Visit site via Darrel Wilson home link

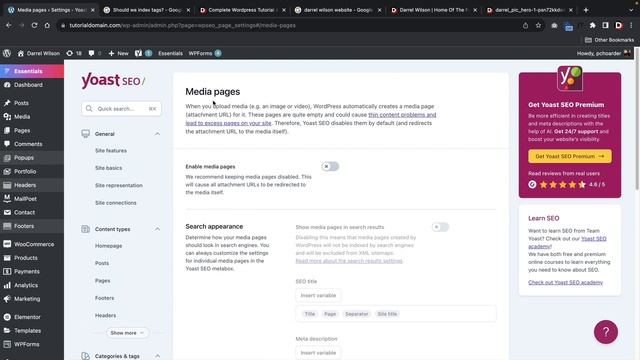pos(38,53)
